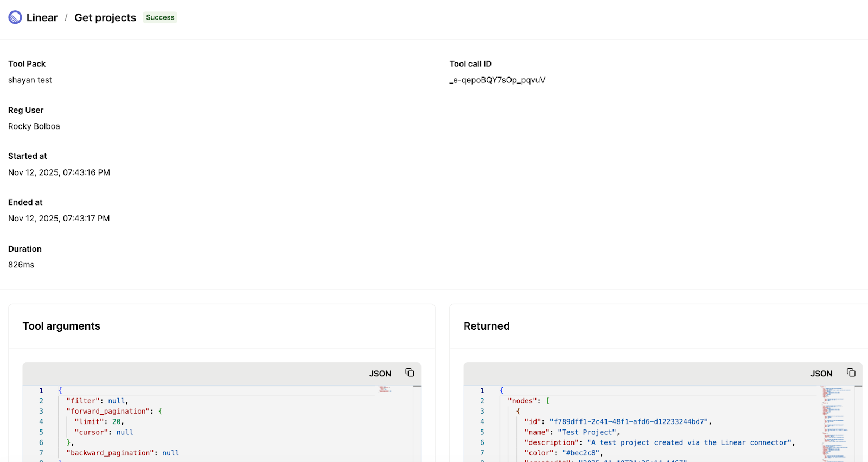Screen dimensions: 868x462
Task: Click the "filter": null line
Action: click(97, 401)
